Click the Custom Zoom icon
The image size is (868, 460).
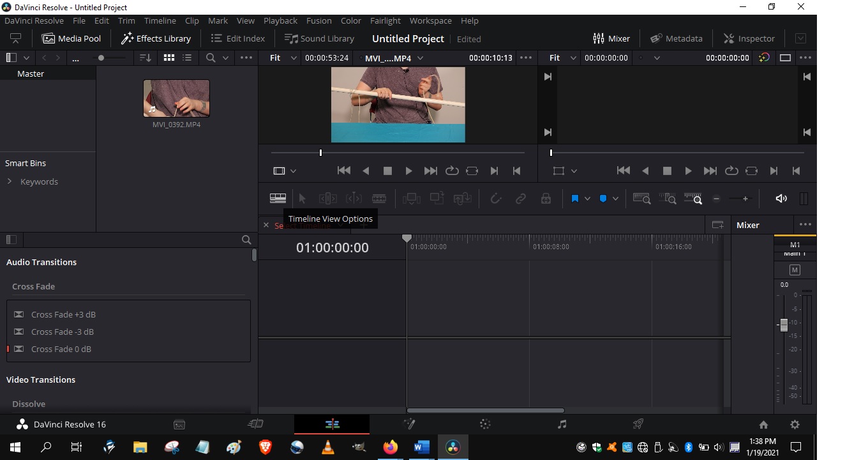(x=693, y=199)
